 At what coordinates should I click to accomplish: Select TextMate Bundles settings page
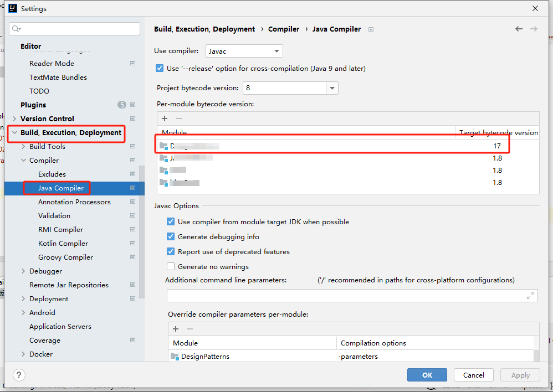pyautogui.click(x=58, y=77)
